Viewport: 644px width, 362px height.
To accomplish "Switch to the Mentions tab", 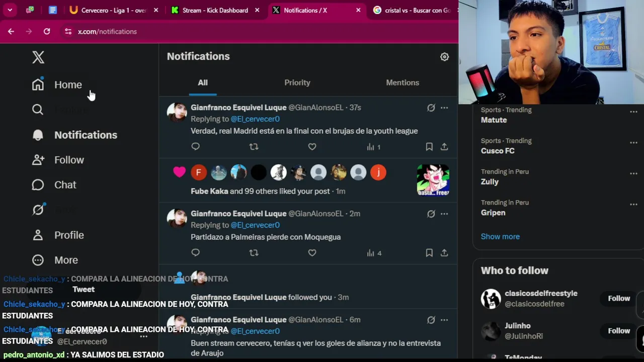I will (403, 82).
